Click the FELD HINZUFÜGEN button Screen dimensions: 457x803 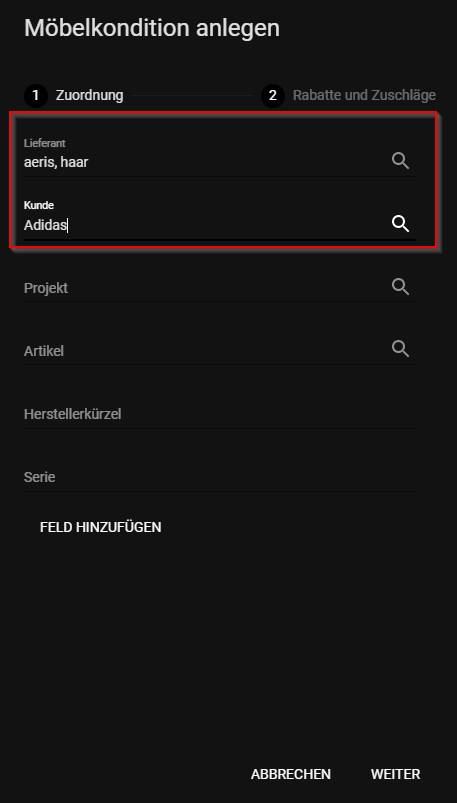(x=100, y=527)
